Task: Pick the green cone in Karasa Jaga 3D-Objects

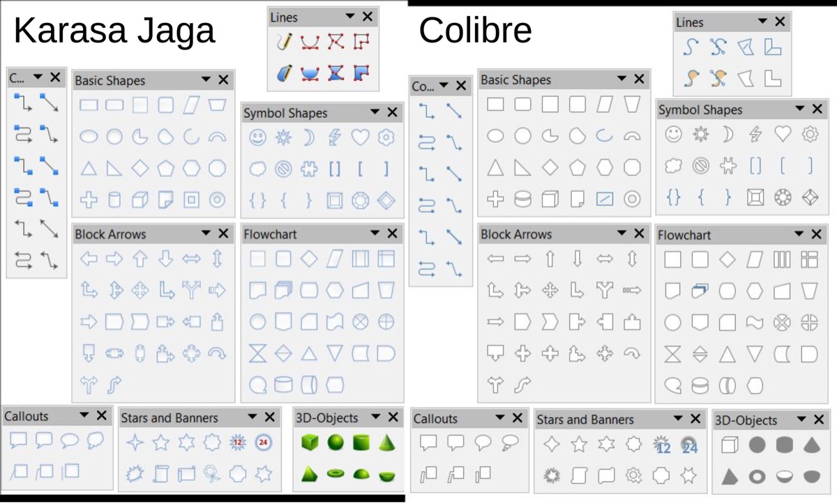Action: [x=387, y=443]
